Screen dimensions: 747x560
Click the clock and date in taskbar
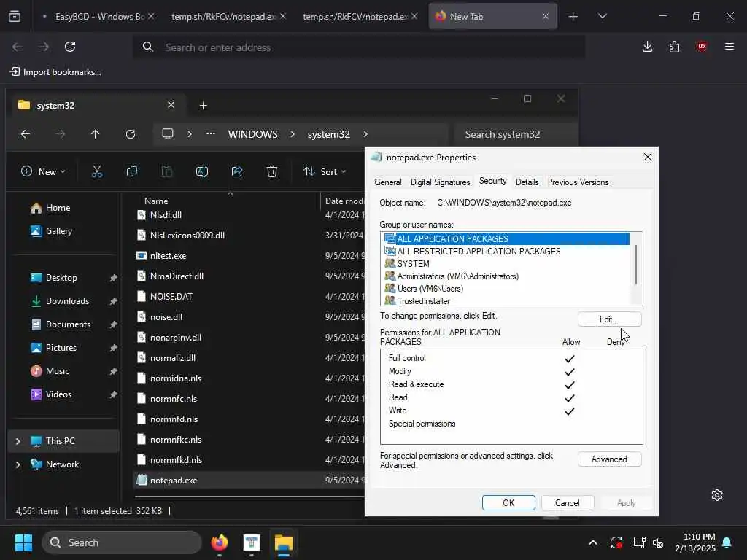[x=695, y=542]
